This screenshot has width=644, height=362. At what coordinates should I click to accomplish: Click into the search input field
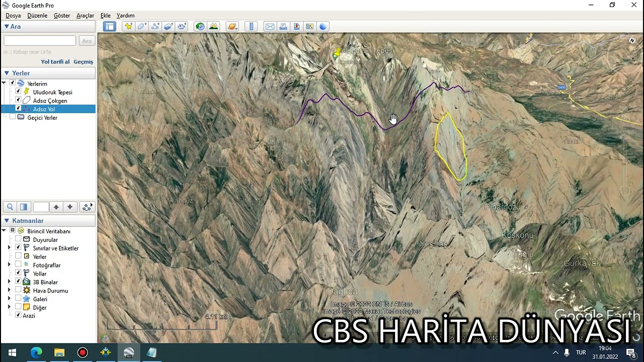[x=40, y=41]
